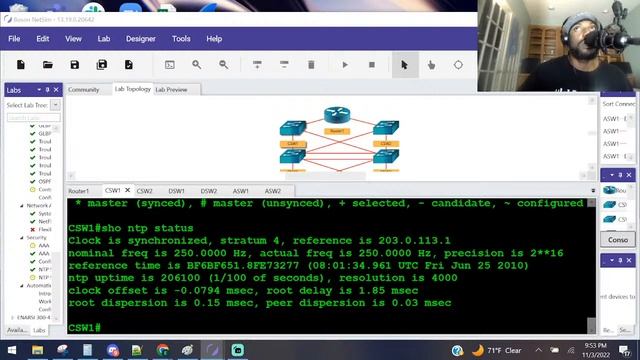Open console tab overflow list

point(593,191)
